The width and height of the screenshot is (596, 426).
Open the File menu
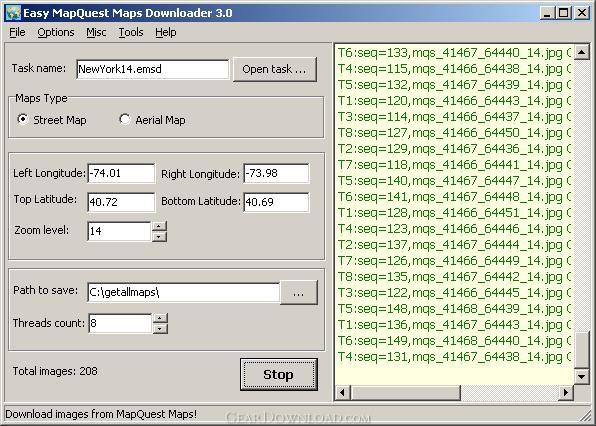pos(17,32)
